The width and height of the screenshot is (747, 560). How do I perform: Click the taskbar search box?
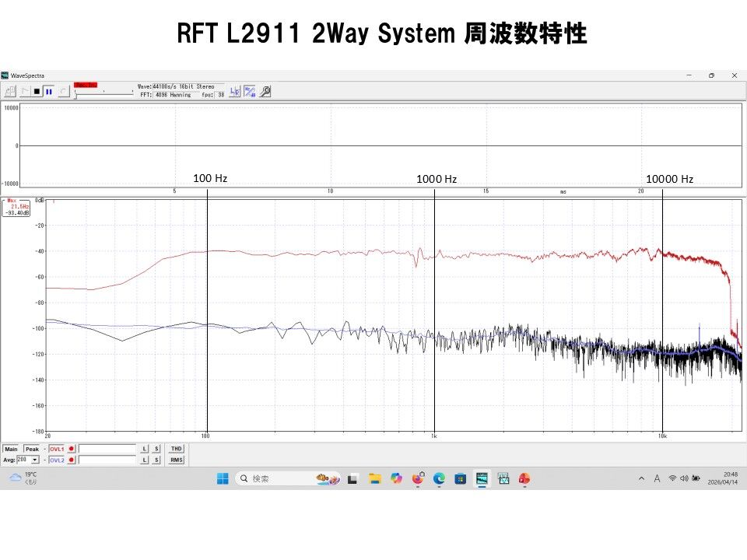tap(289, 478)
